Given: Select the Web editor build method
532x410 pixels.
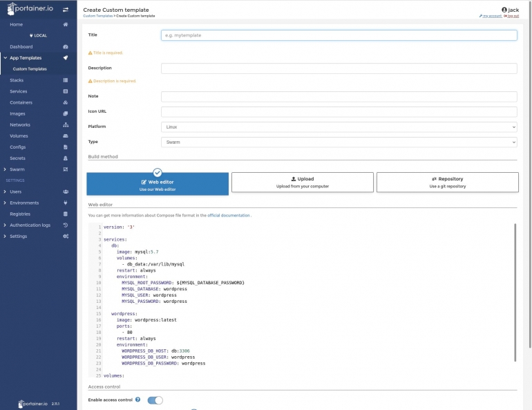Looking at the screenshot, I should pyautogui.click(x=158, y=184).
